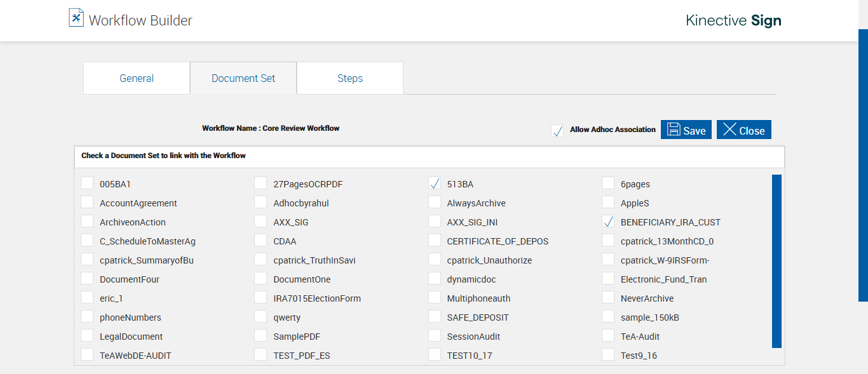Screen dimensions: 868x374
Task: Select the LegalDocument checkbox
Action: click(x=87, y=336)
